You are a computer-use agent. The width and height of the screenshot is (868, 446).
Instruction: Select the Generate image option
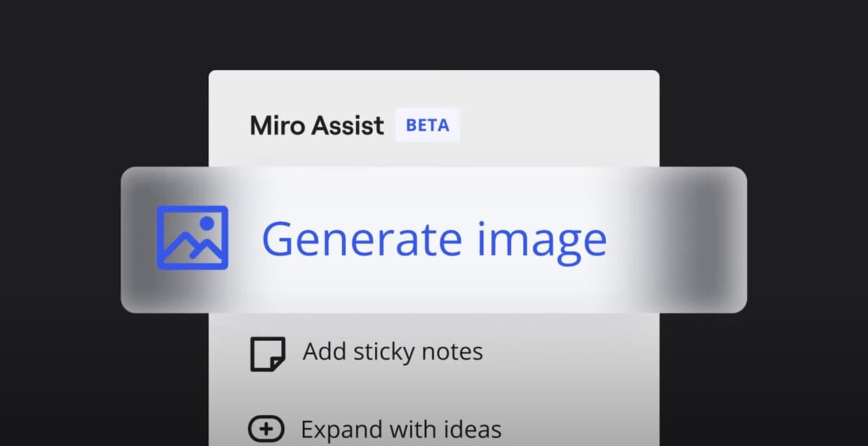[433, 239]
